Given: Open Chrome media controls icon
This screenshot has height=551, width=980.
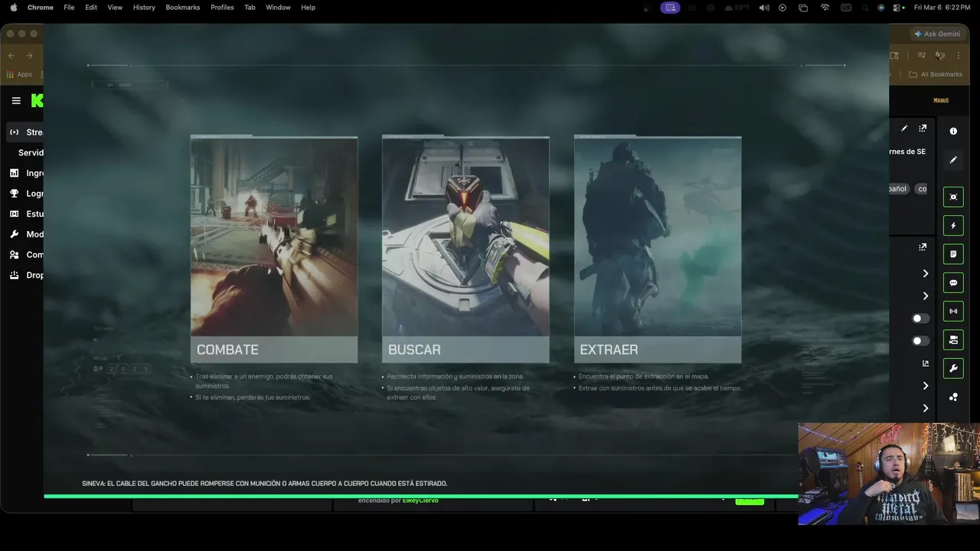Looking at the screenshot, I should click(921, 56).
